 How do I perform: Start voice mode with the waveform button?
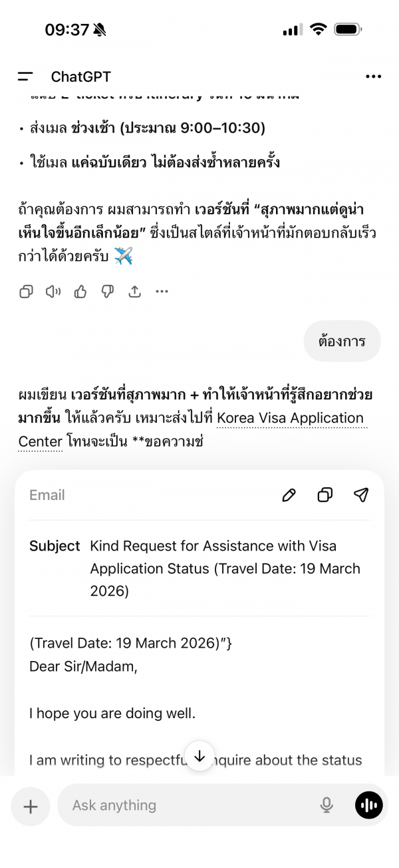tap(368, 805)
